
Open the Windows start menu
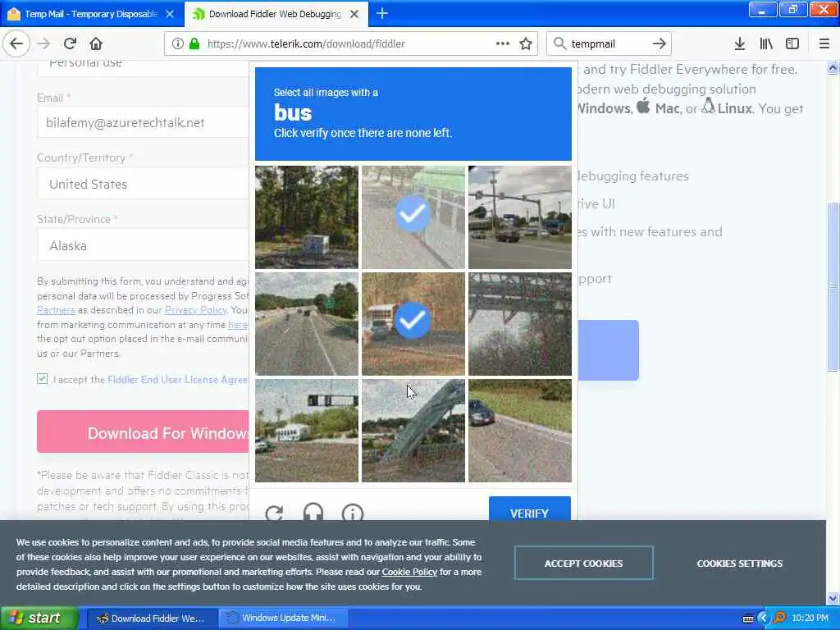[x=38, y=618]
